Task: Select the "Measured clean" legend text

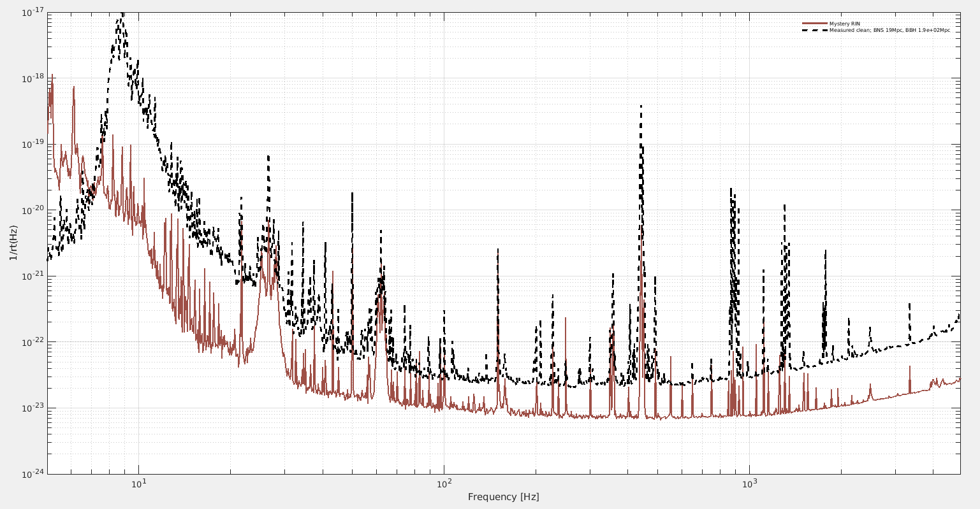Action: point(889,30)
